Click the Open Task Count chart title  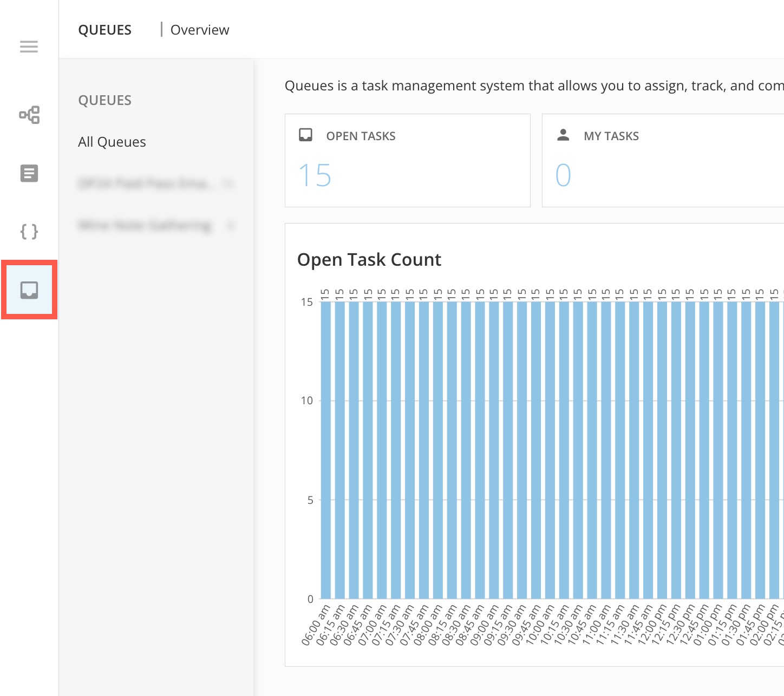click(x=369, y=260)
